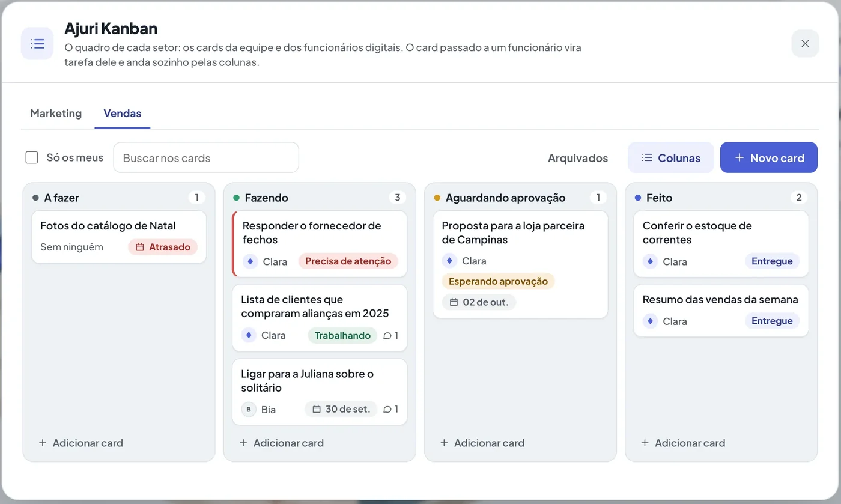The width and height of the screenshot is (841, 504).
Task: Add a card to the Aguardando aprovação column
Action: pyautogui.click(x=482, y=443)
